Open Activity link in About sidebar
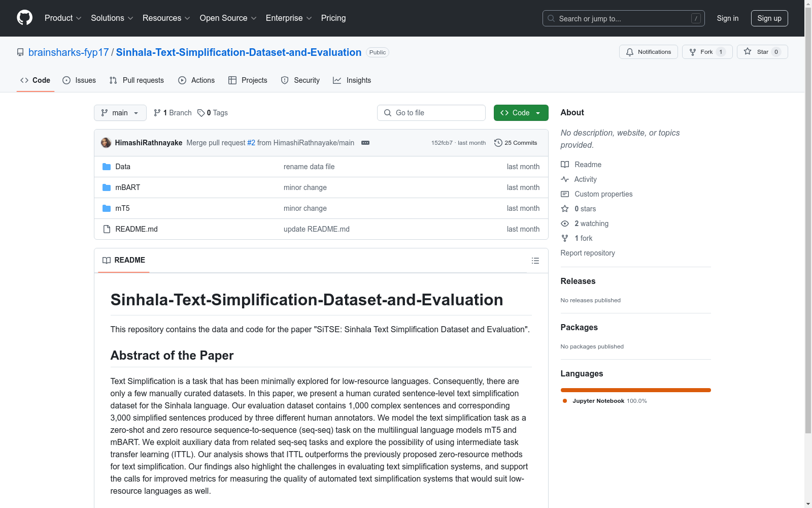 click(579, 179)
